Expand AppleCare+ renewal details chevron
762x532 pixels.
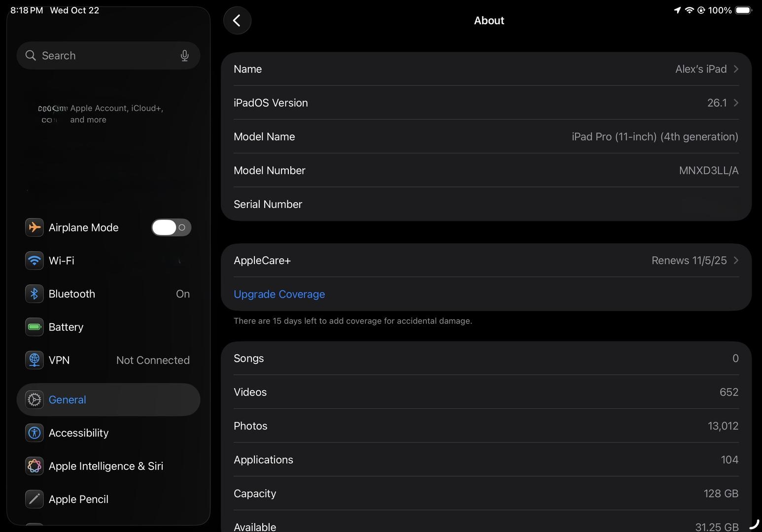pos(736,261)
